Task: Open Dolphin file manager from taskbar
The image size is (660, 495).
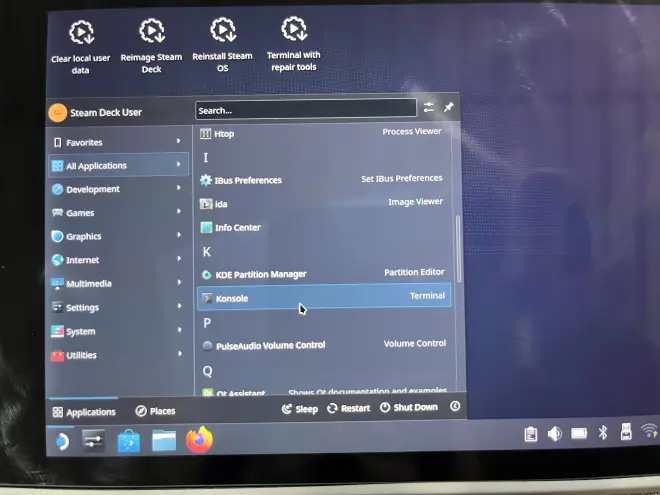Action: point(164,440)
